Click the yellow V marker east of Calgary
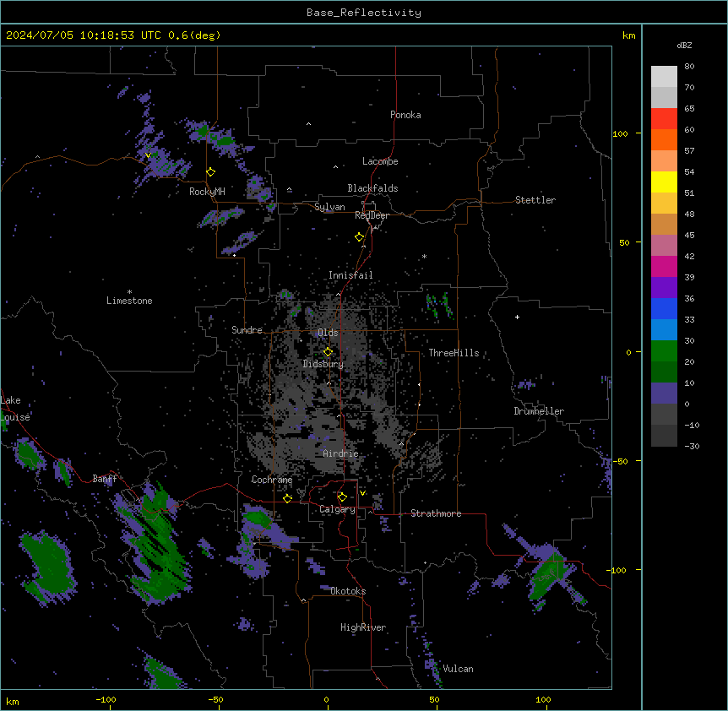The image size is (728, 711). 362,493
